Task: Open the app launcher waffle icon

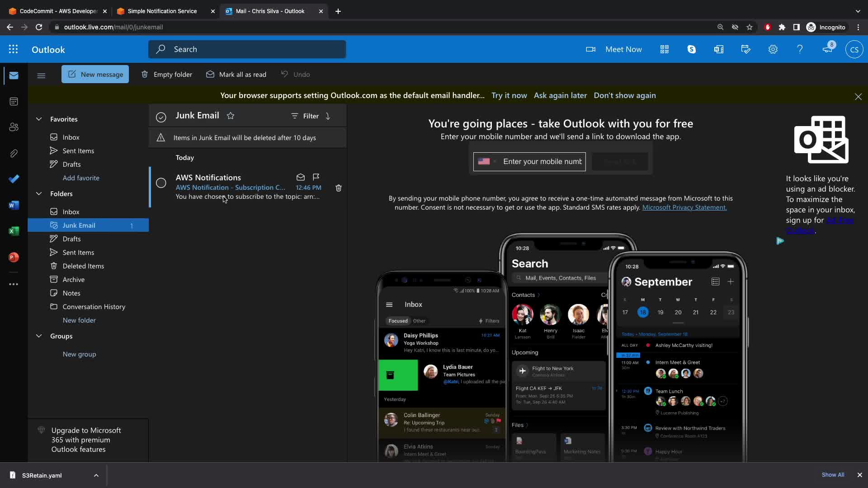Action: point(13,49)
